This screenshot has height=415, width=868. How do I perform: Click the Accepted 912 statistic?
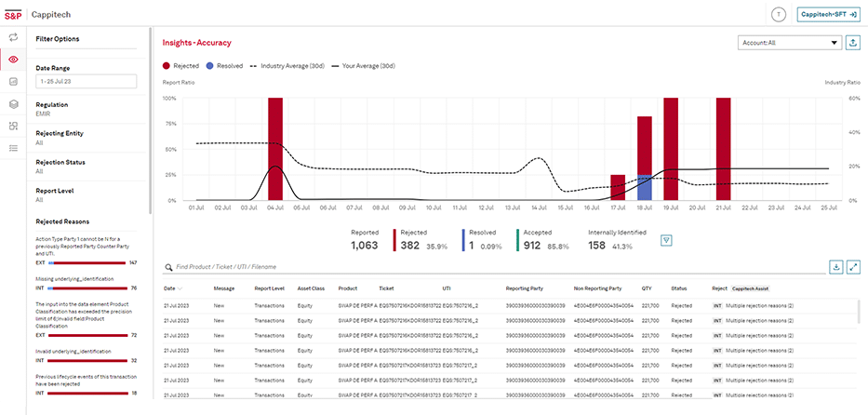pyautogui.click(x=543, y=240)
